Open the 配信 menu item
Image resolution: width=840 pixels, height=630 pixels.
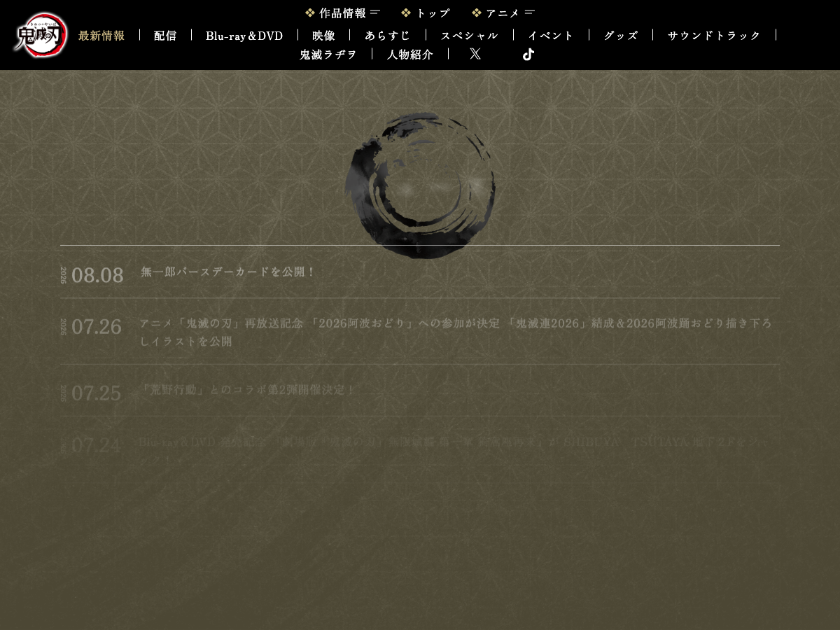pos(165,35)
